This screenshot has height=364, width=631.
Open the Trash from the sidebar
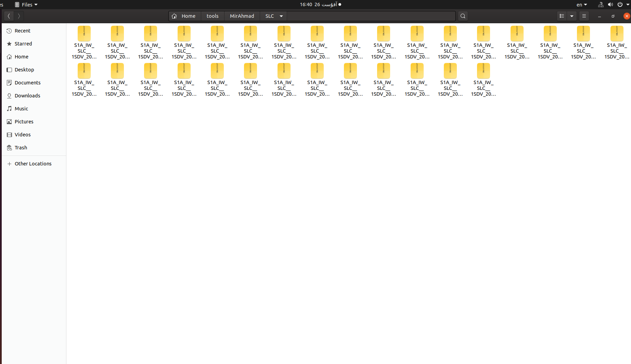[x=21, y=147]
